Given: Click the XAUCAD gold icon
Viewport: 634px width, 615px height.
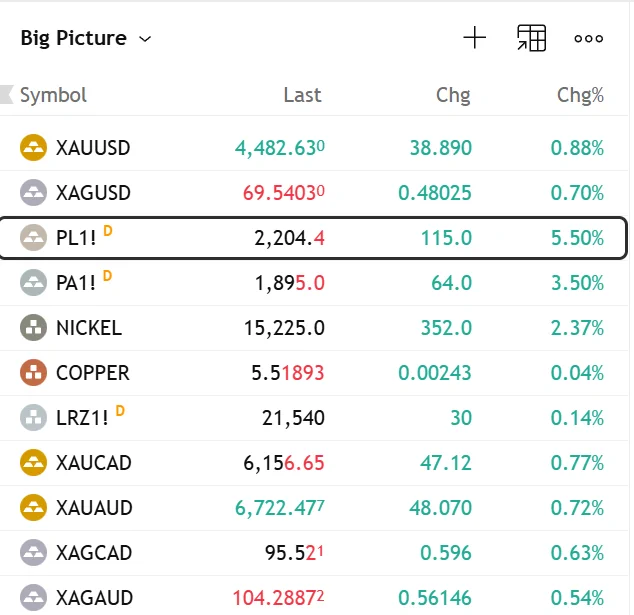Looking at the screenshot, I should point(33,463).
